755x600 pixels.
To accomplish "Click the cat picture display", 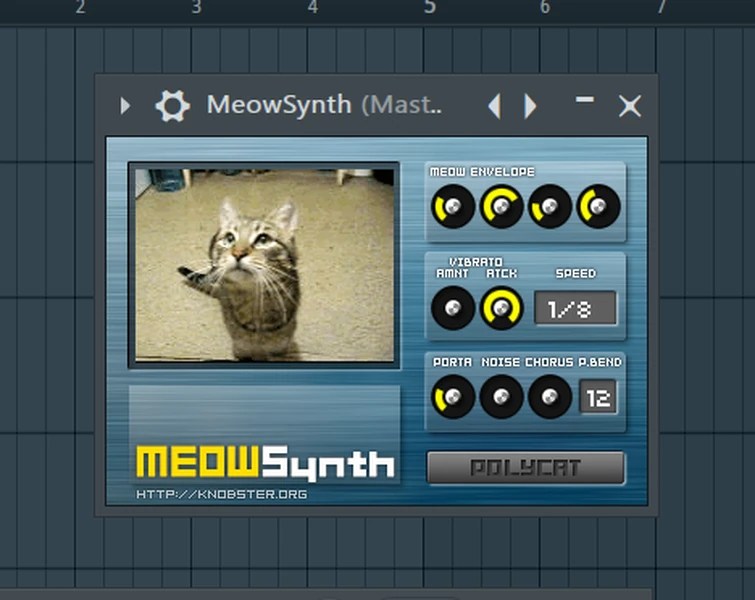I will pyautogui.click(x=264, y=265).
